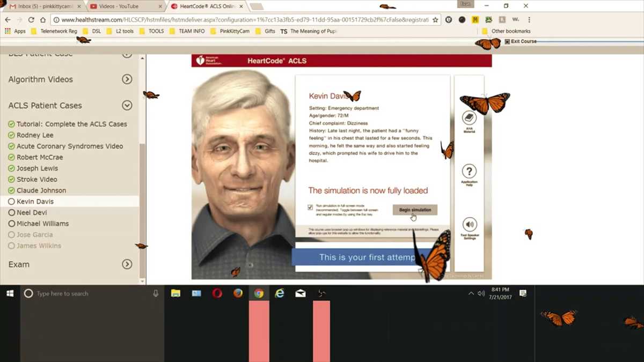Uncheck Run simulation in full screen mode

(310, 208)
